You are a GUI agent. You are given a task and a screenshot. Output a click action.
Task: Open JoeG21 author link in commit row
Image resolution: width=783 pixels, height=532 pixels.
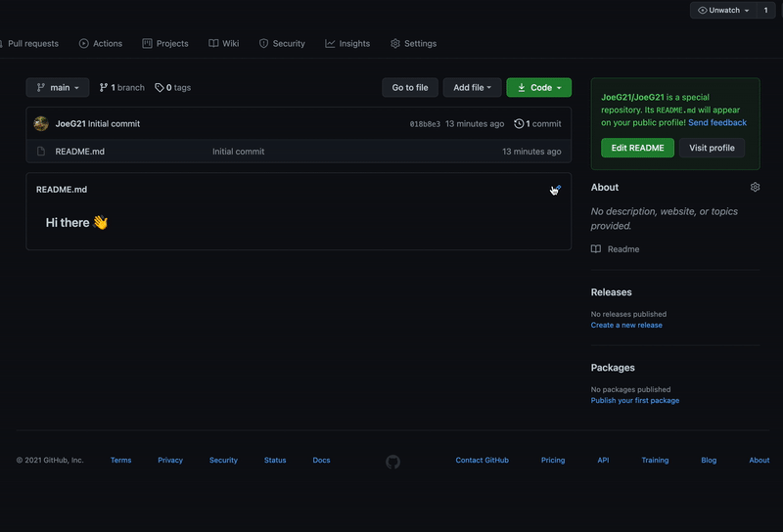pos(70,124)
